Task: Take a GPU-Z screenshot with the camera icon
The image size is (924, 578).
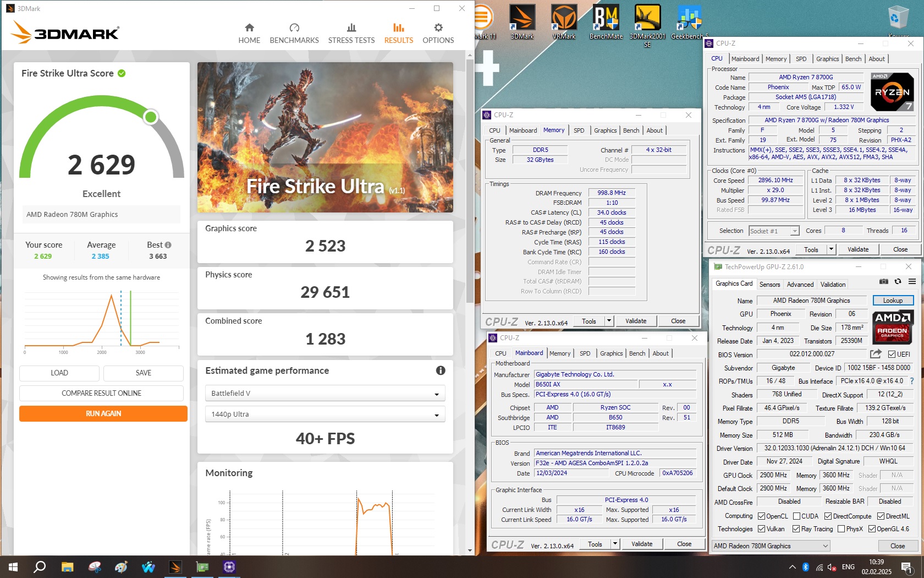Action: tap(884, 281)
